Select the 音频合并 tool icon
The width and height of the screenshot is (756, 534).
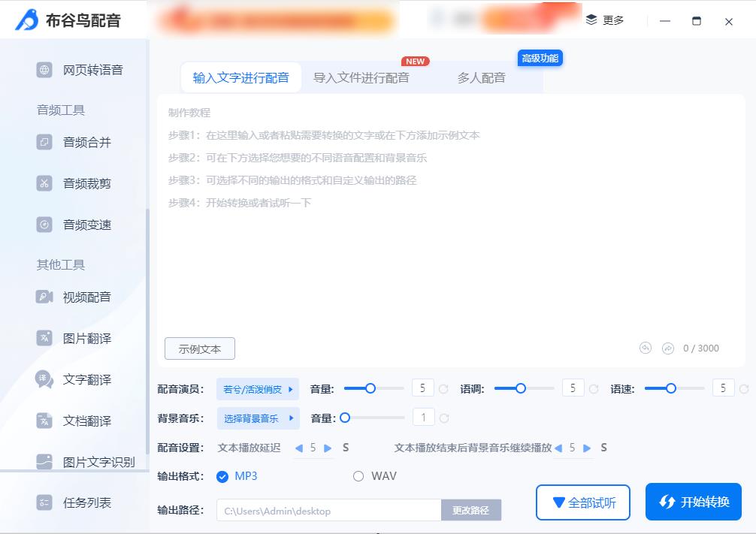pyautogui.click(x=44, y=142)
